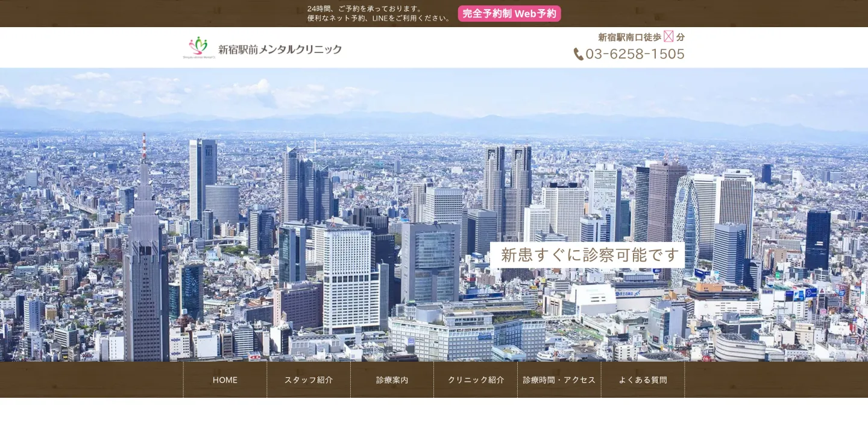This screenshot has width=868, height=434.
Task: Select the pink Web予約 reservation badge
Action: tap(509, 13)
